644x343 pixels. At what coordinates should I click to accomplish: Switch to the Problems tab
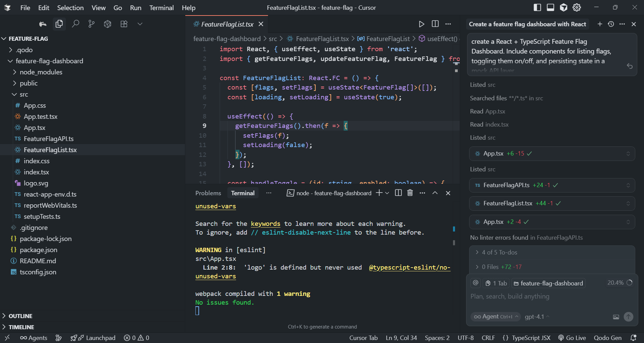(x=208, y=193)
